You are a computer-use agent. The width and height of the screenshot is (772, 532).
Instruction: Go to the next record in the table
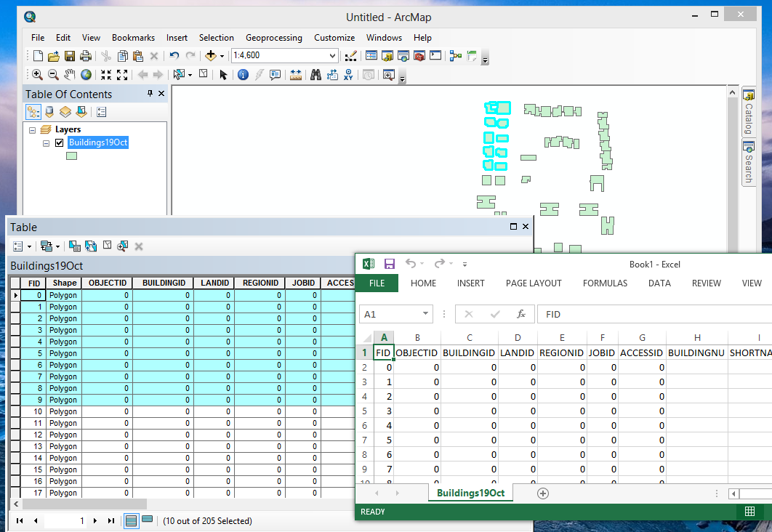coord(95,520)
